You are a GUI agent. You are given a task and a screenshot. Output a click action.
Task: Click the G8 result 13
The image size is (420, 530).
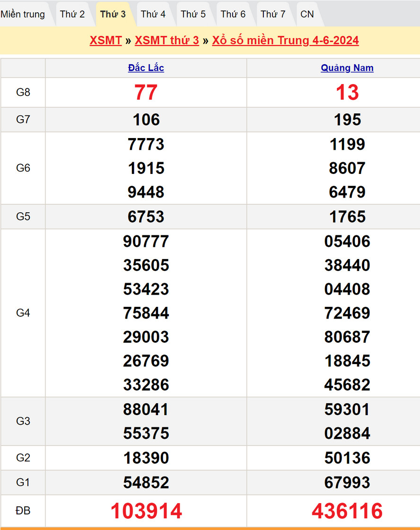pyautogui.click(x=347, y=92)
